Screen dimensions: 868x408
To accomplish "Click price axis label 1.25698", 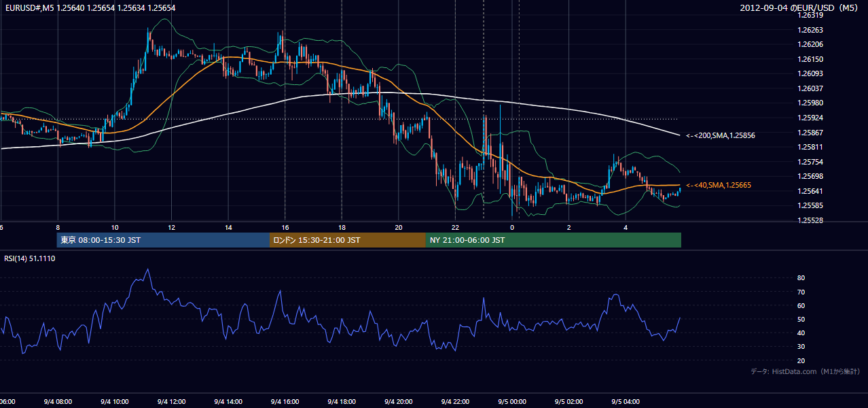I will click(811, 176).
